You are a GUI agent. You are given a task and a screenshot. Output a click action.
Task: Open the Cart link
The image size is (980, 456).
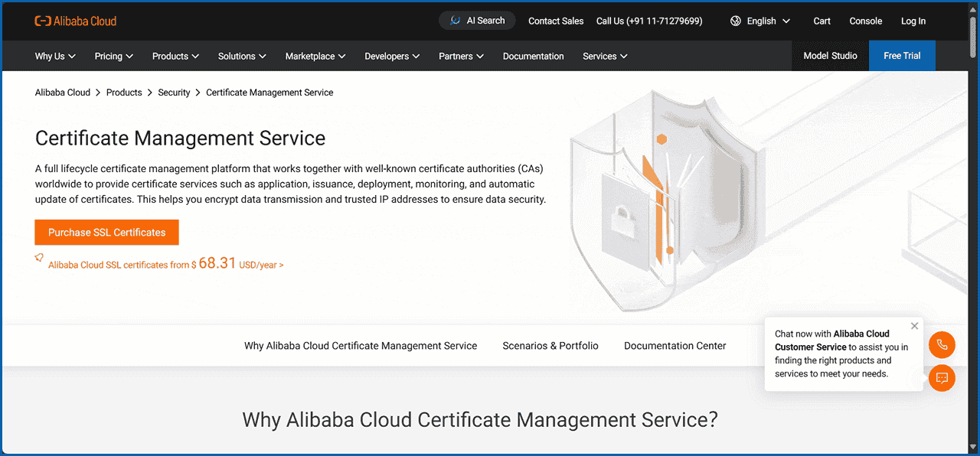point(822,21)
